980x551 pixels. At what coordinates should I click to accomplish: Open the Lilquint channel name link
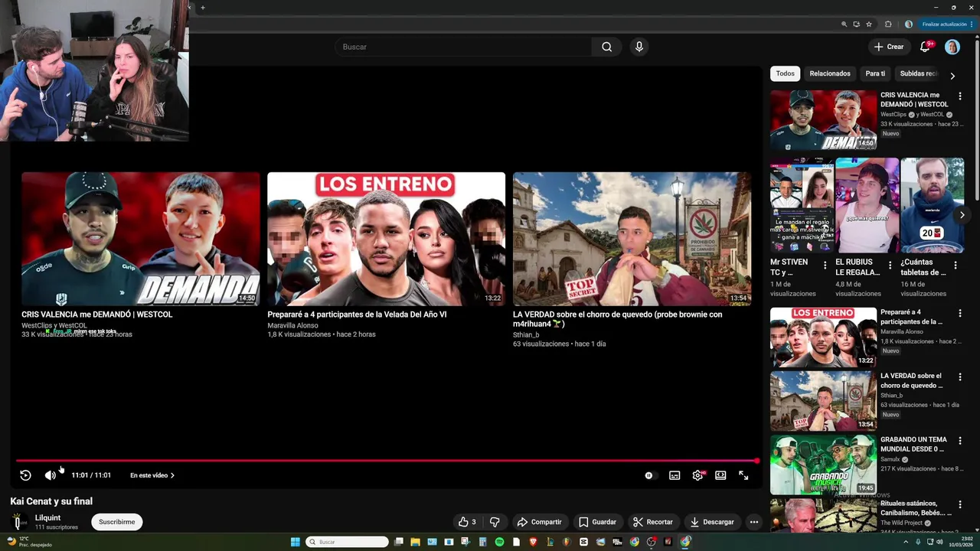click(x=47, y=518)
